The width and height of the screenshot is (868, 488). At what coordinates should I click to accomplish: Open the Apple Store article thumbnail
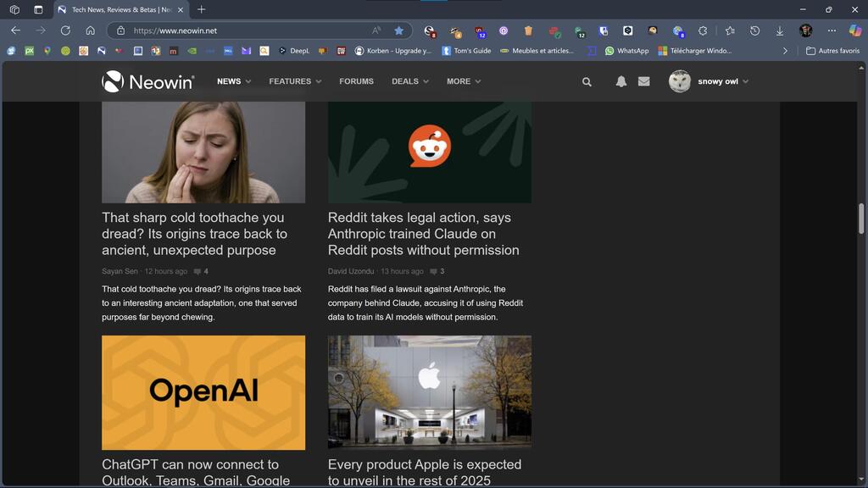(x=430, y=392)
